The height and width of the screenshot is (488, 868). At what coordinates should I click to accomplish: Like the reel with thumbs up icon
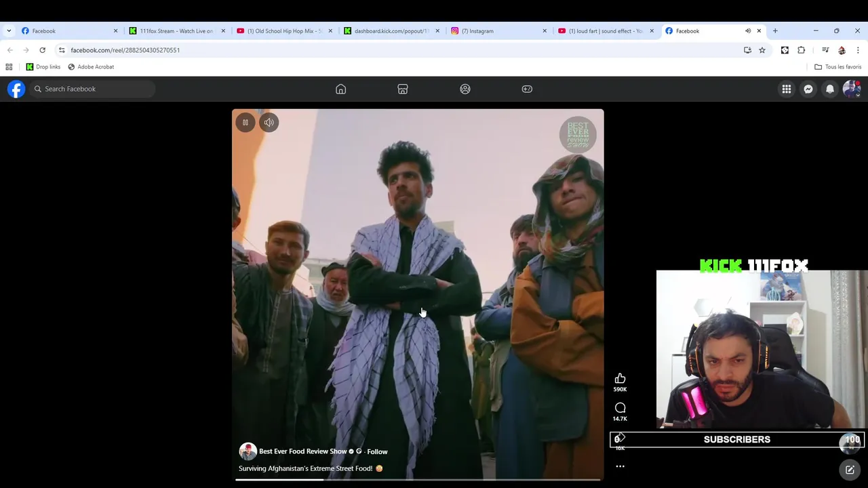(620, 379)
